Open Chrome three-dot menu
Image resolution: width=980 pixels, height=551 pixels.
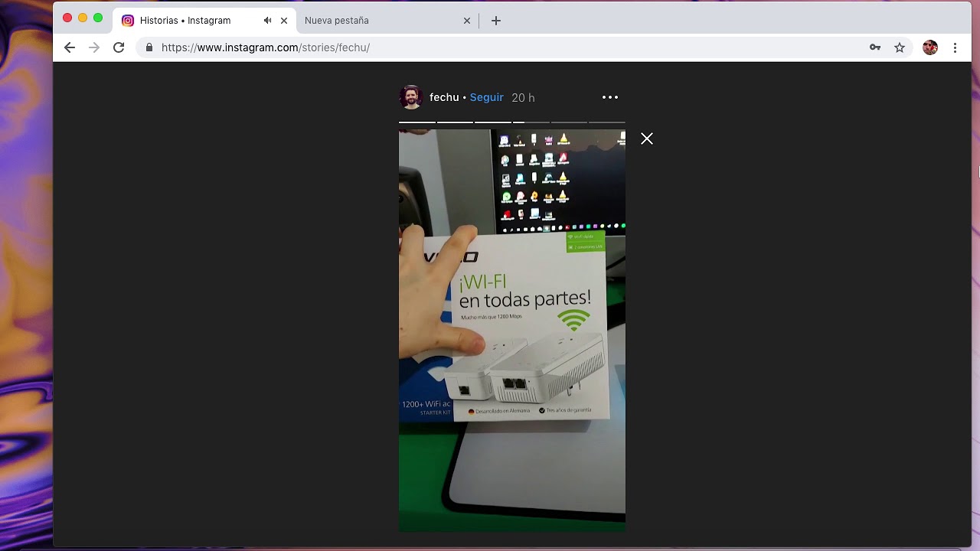coord(955,47)
